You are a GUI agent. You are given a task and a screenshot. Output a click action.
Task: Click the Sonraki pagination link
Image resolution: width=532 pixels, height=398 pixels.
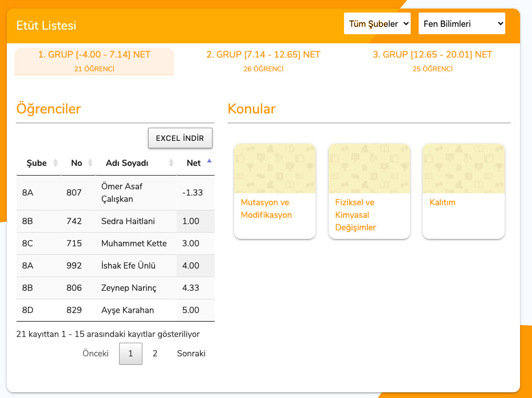191,354
